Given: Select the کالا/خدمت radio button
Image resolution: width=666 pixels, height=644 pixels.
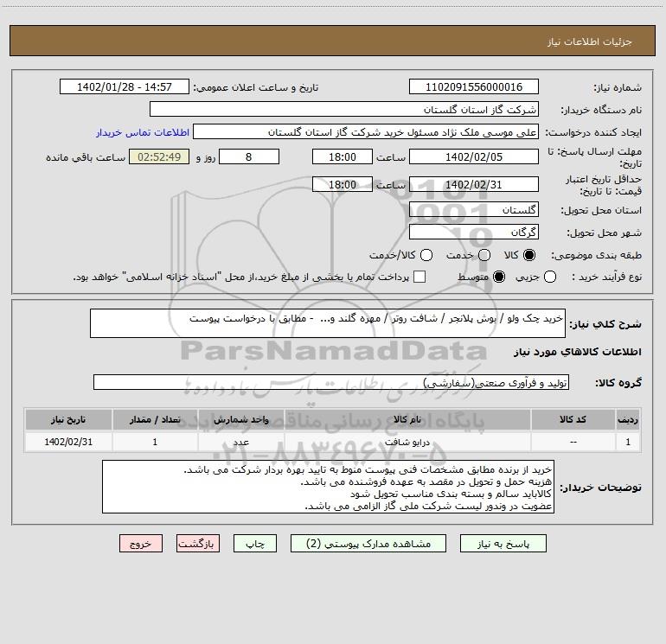Looking at the screenshot, I should coord(426,255).
